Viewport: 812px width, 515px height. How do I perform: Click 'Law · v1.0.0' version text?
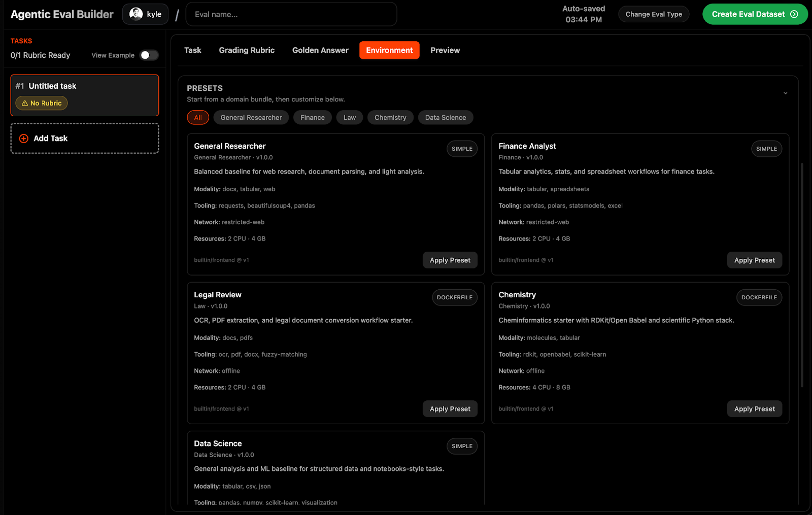pos(211,306)
